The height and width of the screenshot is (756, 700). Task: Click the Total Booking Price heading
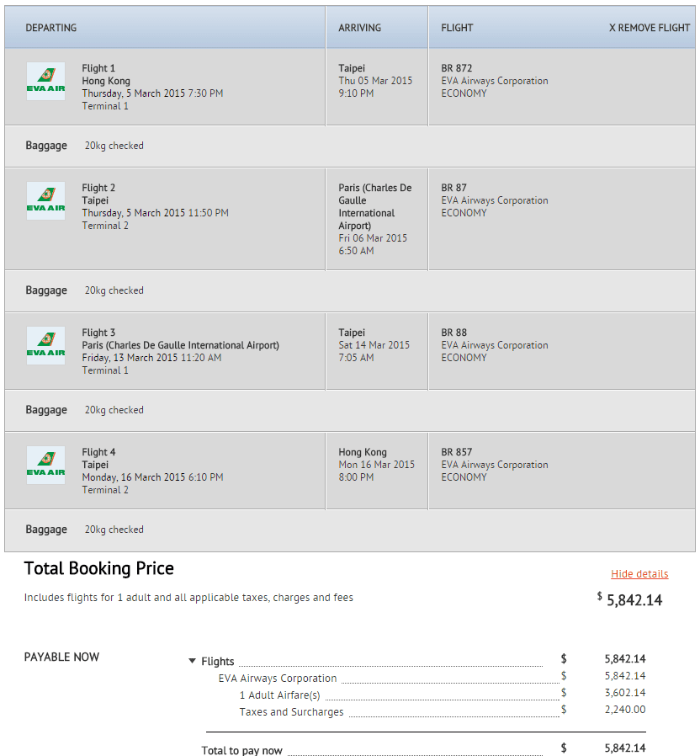(99, 568)
